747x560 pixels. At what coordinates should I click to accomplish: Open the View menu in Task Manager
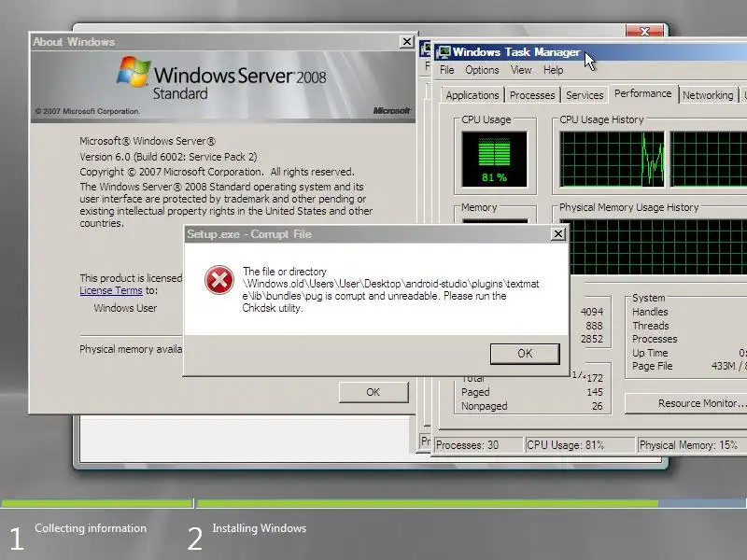[x=521, y=70]
